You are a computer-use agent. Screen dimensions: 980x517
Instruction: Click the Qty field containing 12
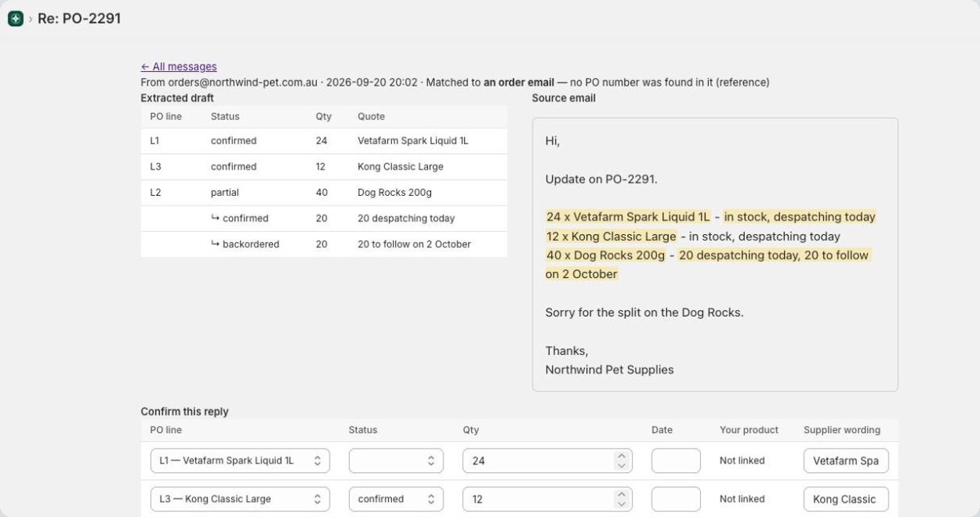pos(547,499)
